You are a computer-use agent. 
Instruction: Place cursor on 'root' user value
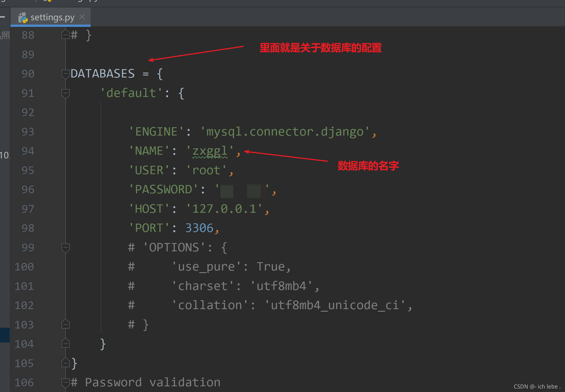coord(206,170)
